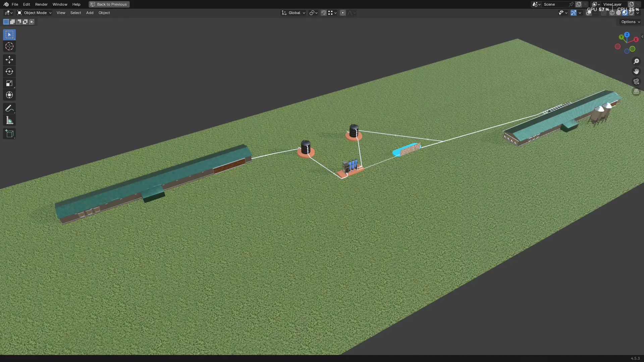Select the Cursor tool

click(x=9, y=46)
